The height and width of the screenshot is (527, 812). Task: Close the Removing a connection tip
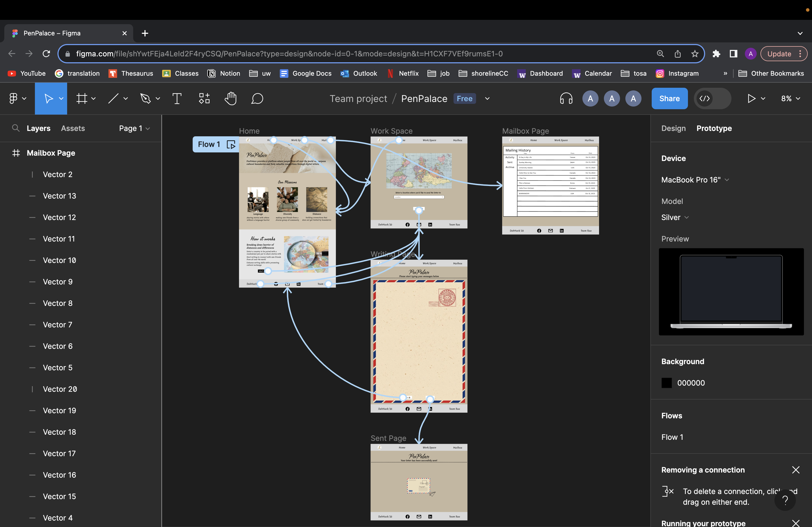pos(796,470)
